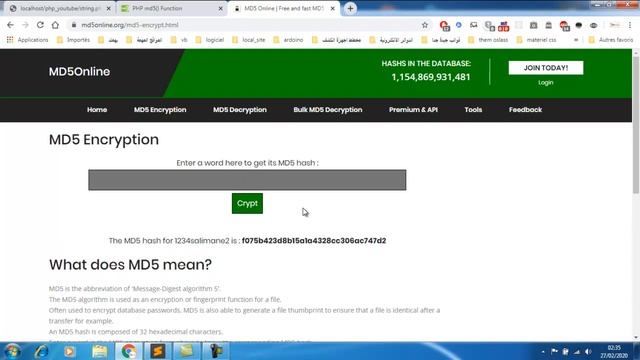Open the materiel css bookmarks folder
This screenshot has width=640, height=360.
coord(536,40)
